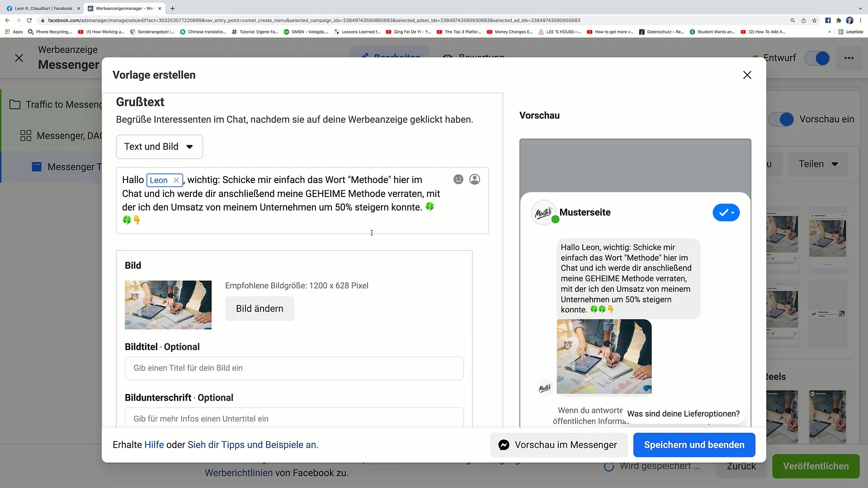868x488 pixels.
Task: Select the Bewertung tab
Action: click(481, 58)
